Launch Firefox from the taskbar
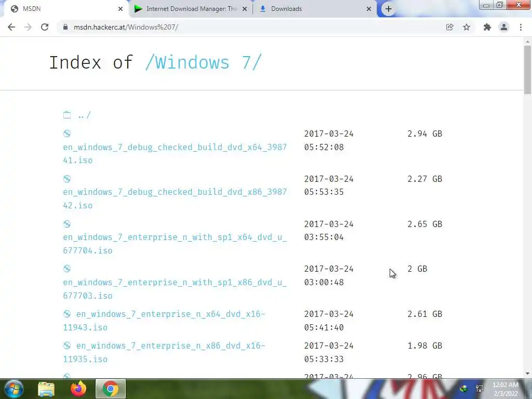 point(78,389)
